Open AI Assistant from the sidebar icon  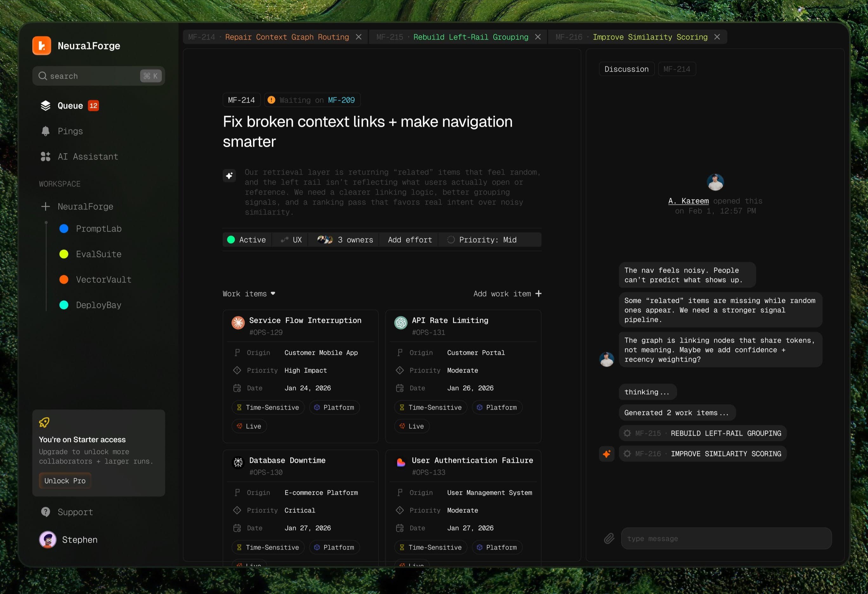tap(46, 156)
